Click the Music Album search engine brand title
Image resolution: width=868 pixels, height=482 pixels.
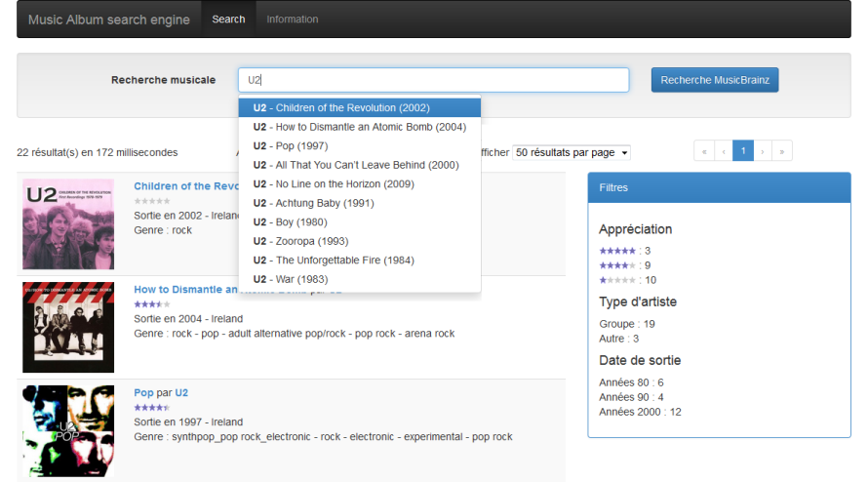(x=109, y=20)
